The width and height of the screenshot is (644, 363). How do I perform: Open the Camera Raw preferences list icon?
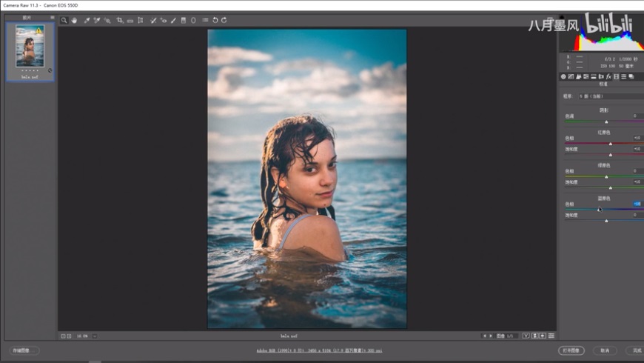[x=205, y=20]
